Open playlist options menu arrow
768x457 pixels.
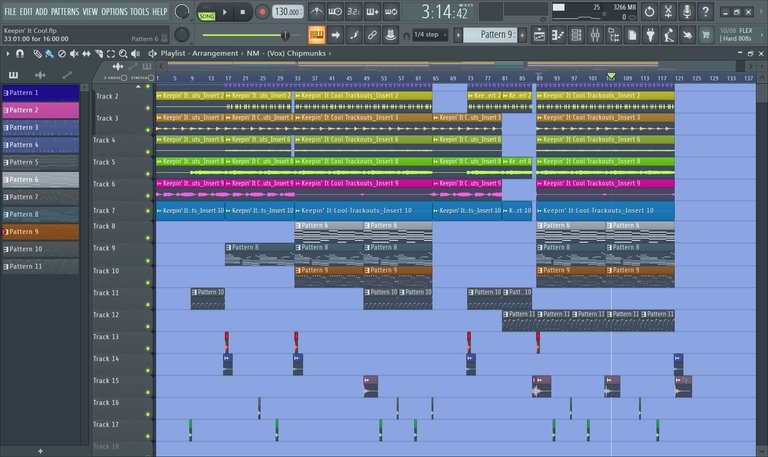(7, 53)
